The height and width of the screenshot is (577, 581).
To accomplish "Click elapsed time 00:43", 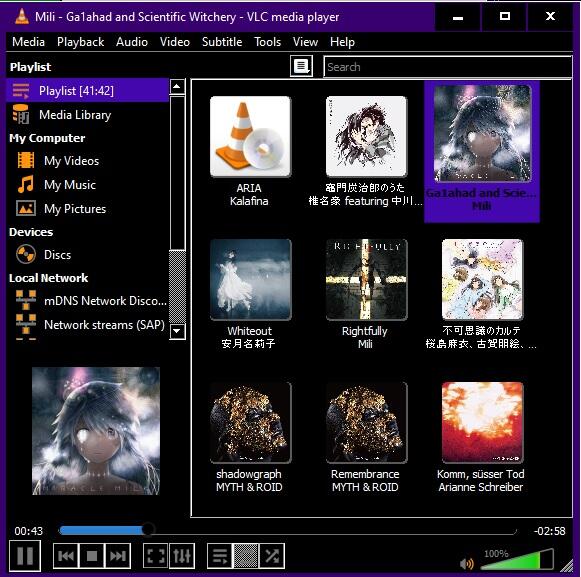I will coord(29,531).
